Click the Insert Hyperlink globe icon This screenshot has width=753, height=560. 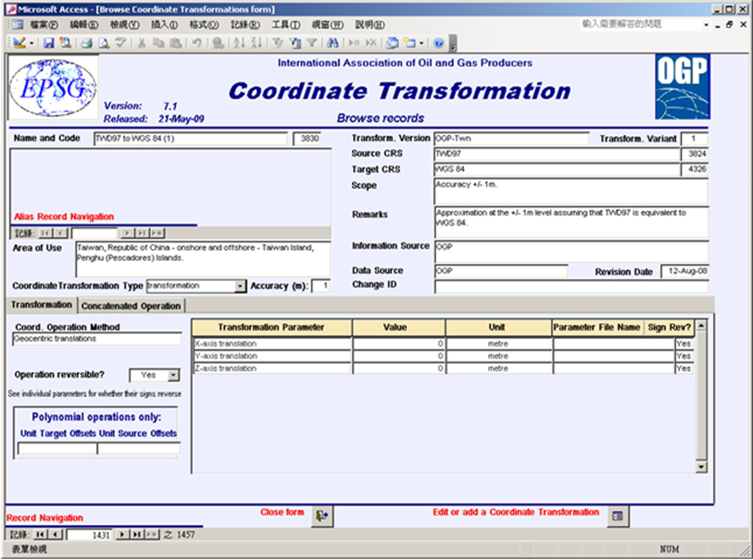[x=219, y=44]
